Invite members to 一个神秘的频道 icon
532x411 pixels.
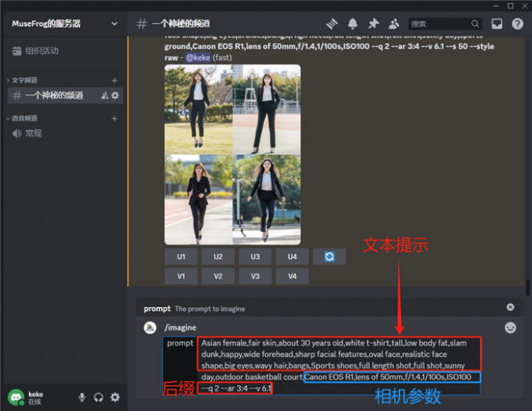click(x=105, y=96)
